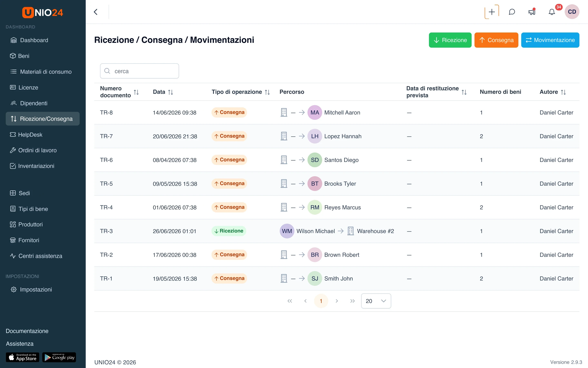Open Inventariazioni in the sidebar

[x=42, y=166]
